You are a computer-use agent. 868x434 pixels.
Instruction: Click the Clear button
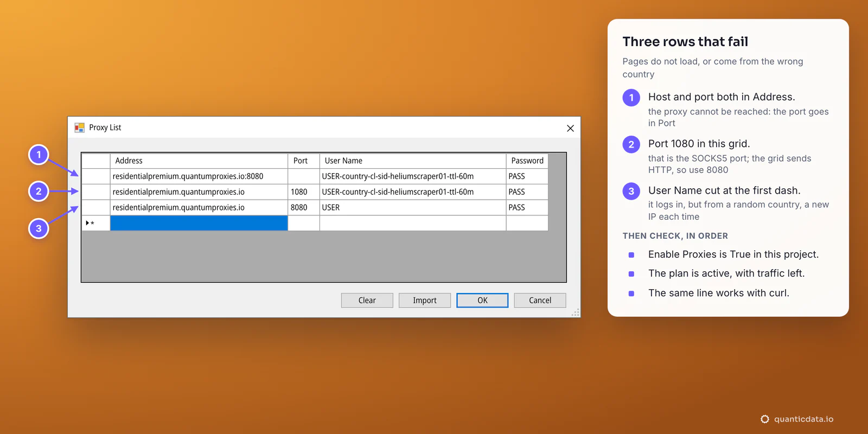pos(367,301)
